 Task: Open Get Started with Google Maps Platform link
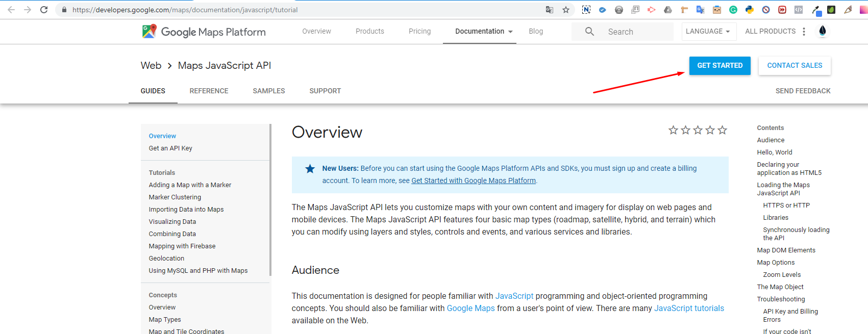click(474, 181)
